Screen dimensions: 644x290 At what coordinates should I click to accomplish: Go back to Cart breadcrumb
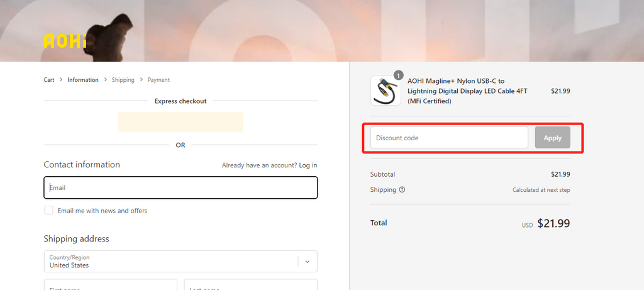(49, 80)
